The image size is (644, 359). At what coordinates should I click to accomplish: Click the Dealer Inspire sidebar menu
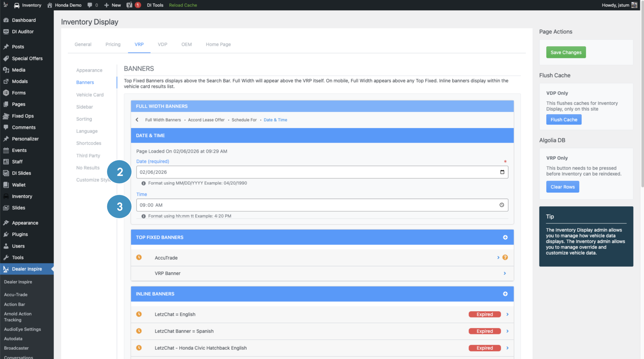pyautogui.click(x=27, y=269)
